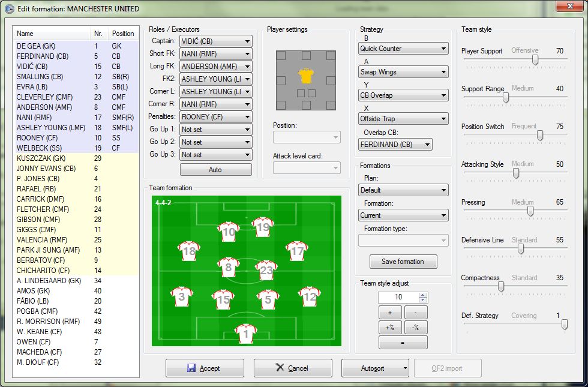Click the yellow shirt in Player settings
This screenshot has width=588, height=387.
[x=306, y=75]
